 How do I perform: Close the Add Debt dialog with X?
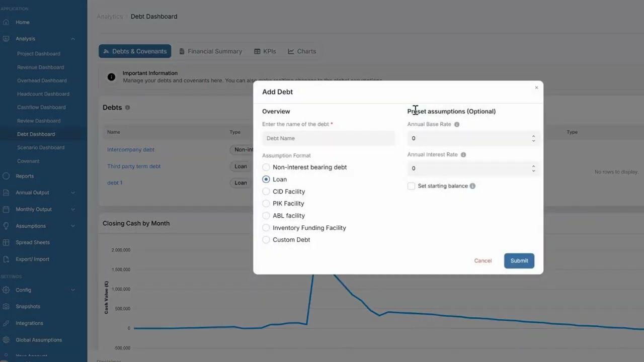[x=536, y=88]
